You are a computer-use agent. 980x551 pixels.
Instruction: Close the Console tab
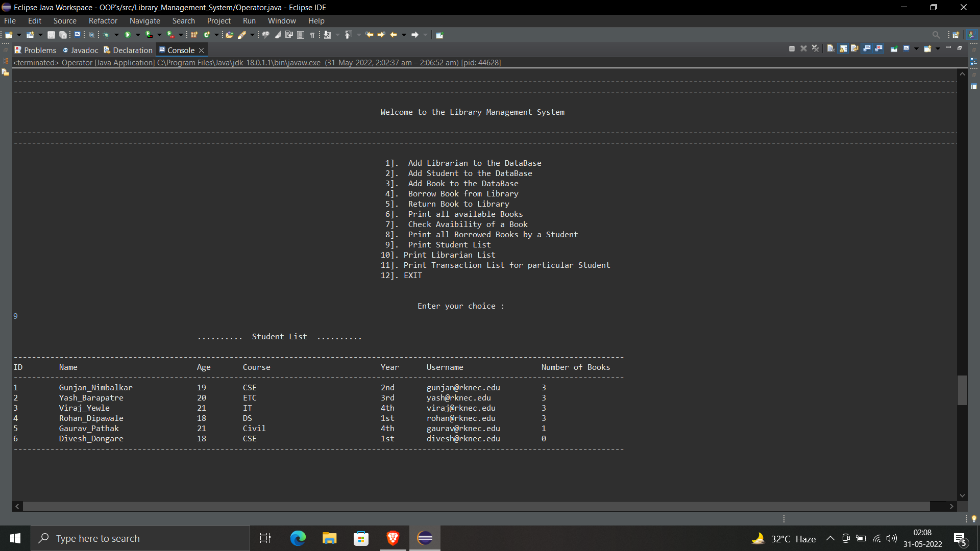(x=202, y=50)
